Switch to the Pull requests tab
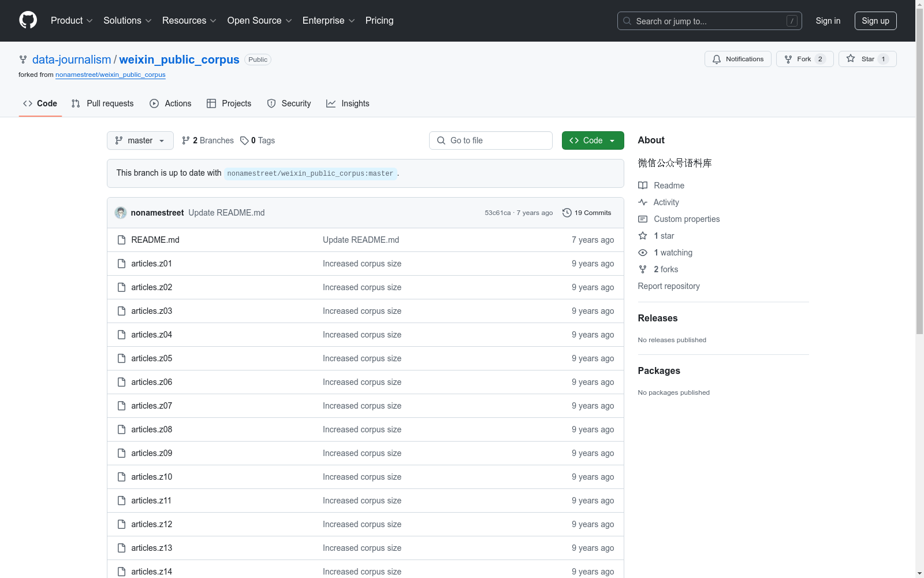 (102, 103)
